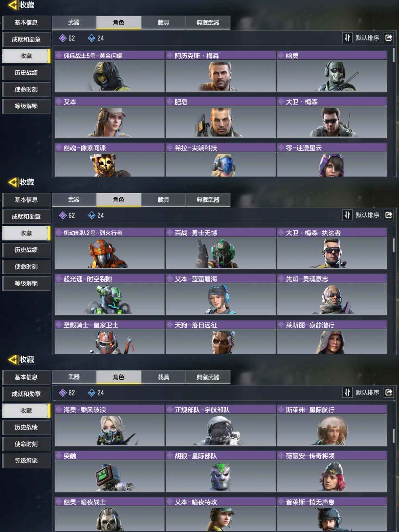
Task: Open the 正规部队-宇航部队 astronaut card
Action: [221, 425]
